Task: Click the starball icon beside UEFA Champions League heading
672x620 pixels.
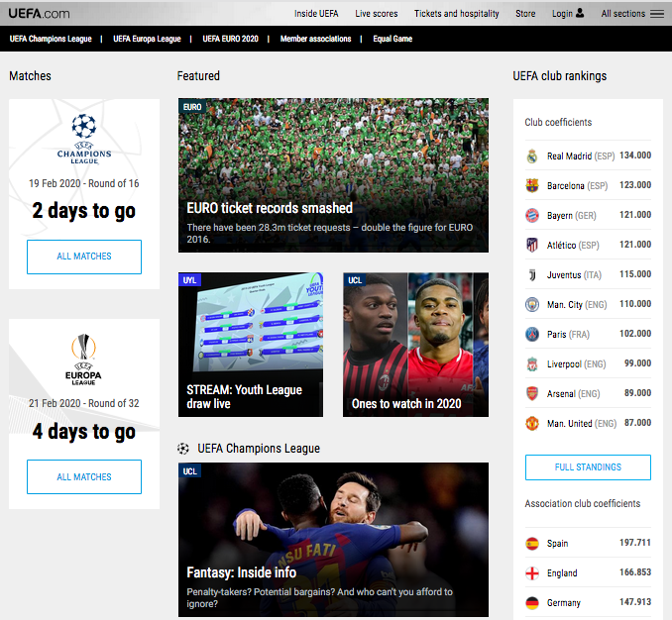Action: (x=183, y=449)
